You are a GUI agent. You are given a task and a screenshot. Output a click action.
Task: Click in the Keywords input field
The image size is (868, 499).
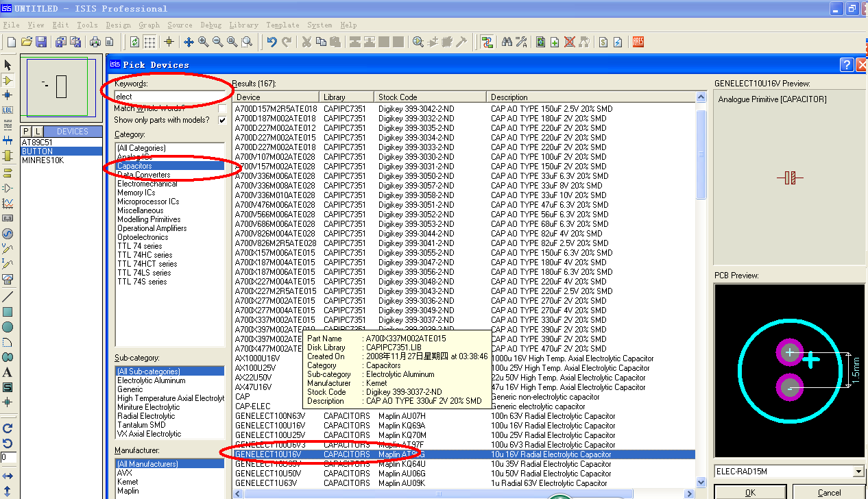(x=169, y=97)
